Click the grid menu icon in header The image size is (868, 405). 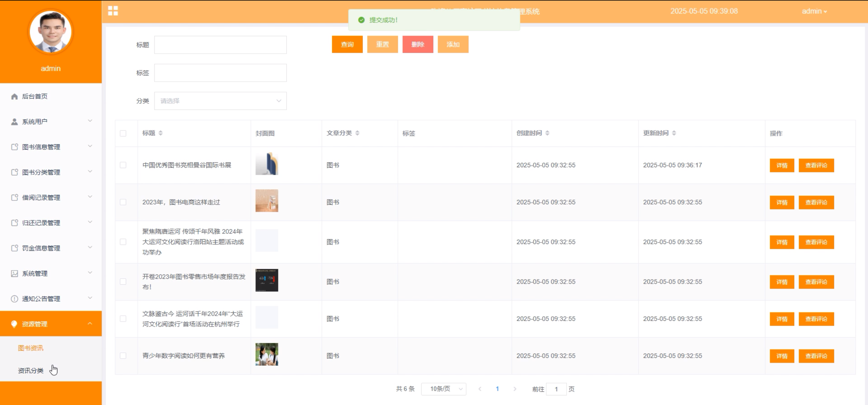(x=113, y=11)
